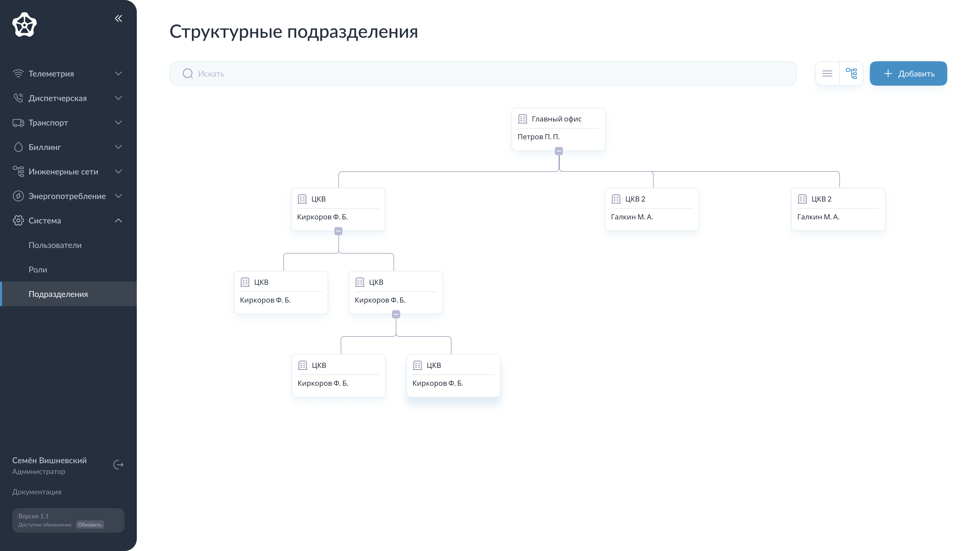Image resolution: width=980 pixels, height=551 pixels.
Task: Open the Документация link
Action: pos(37,492)
